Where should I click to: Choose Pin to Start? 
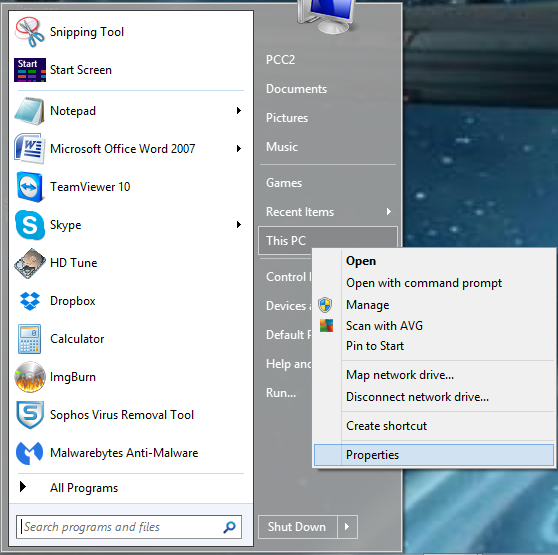tap(433, 346)
